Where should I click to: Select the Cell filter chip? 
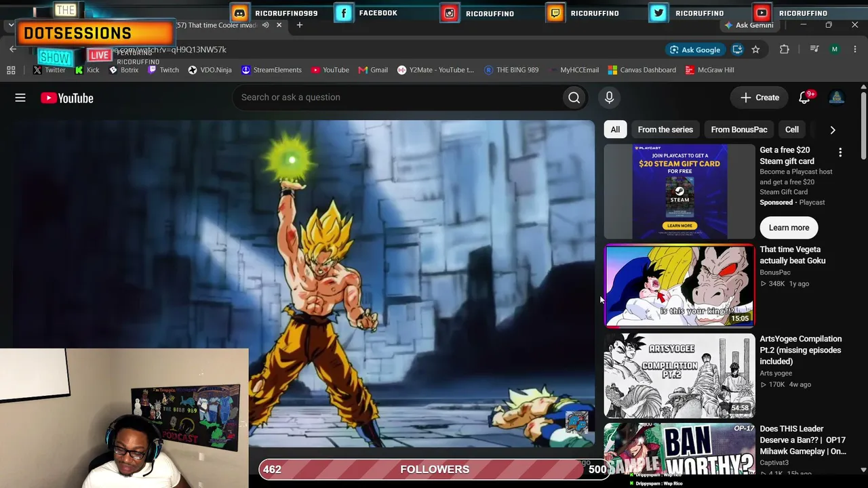coord(792,129)
